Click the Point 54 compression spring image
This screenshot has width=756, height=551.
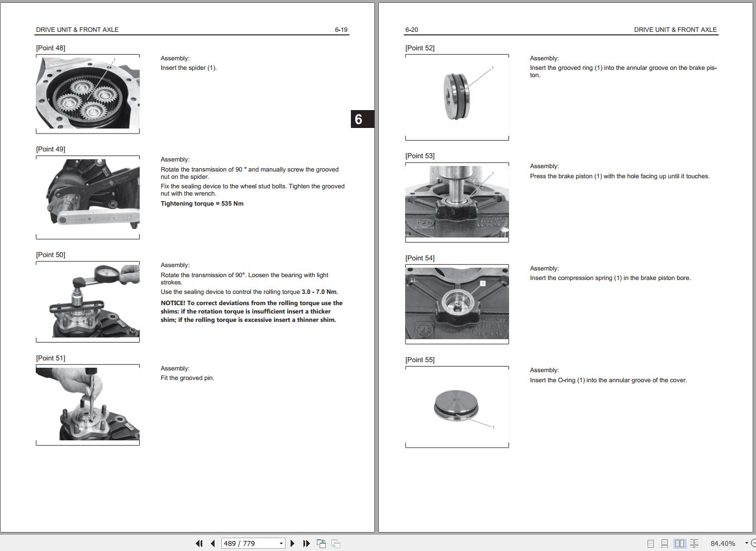(457, 302)
